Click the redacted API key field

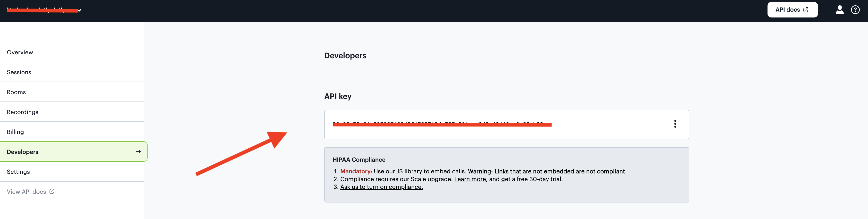[506, 124]
